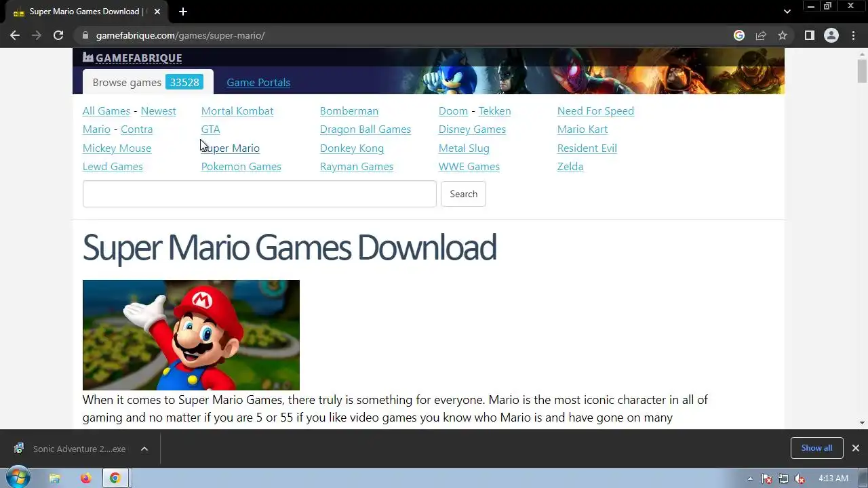The width and height of the screenshot is (868, 488).
Task: Open the Mario Kart link
Action: pyautogui.click(x=583, y=129)
